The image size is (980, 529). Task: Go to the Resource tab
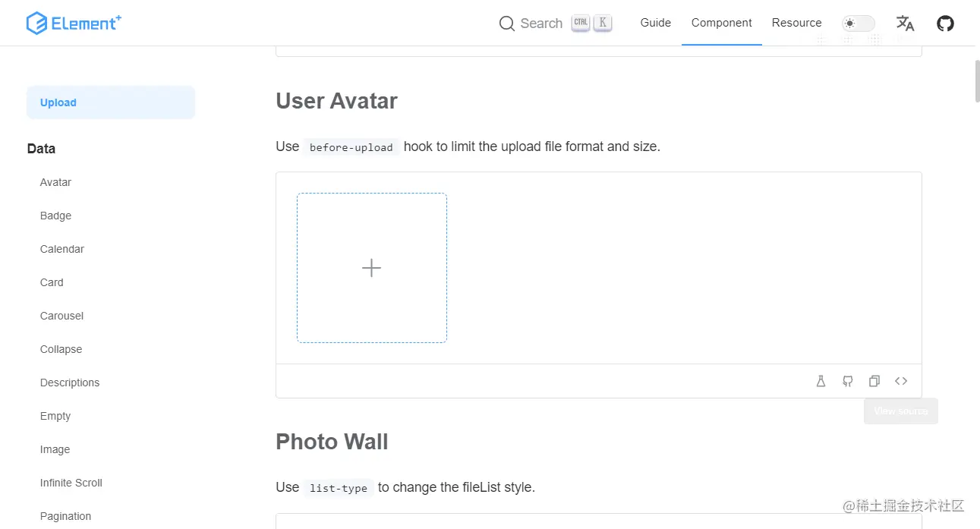click(x=796, y=23)
